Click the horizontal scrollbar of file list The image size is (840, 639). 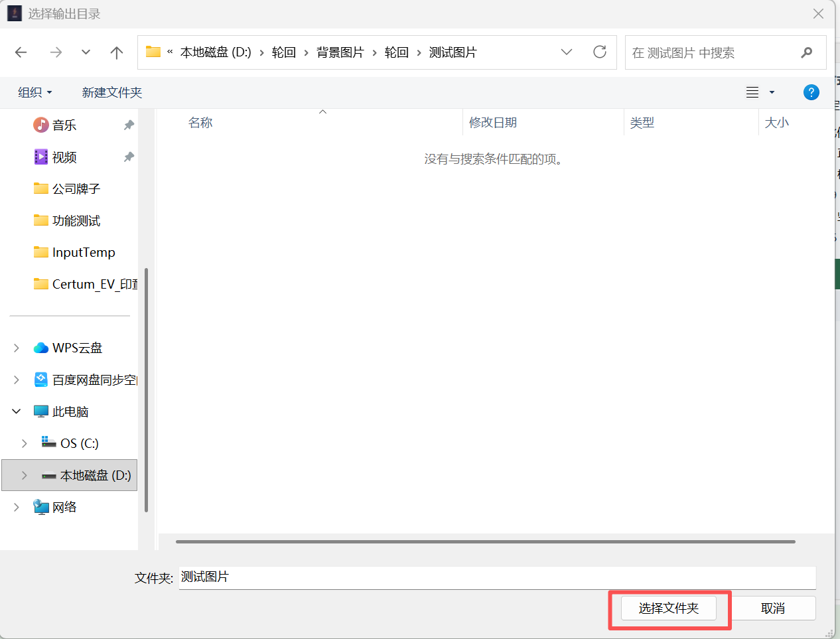[486, 541]
